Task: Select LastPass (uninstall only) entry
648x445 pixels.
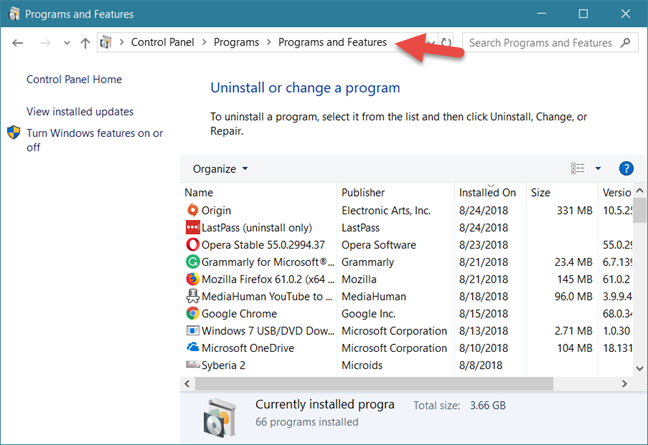Action: (257, 228)
